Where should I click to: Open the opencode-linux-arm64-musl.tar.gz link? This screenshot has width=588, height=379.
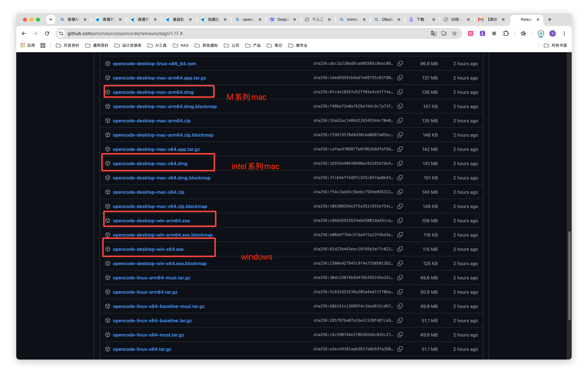click(152, 278)
